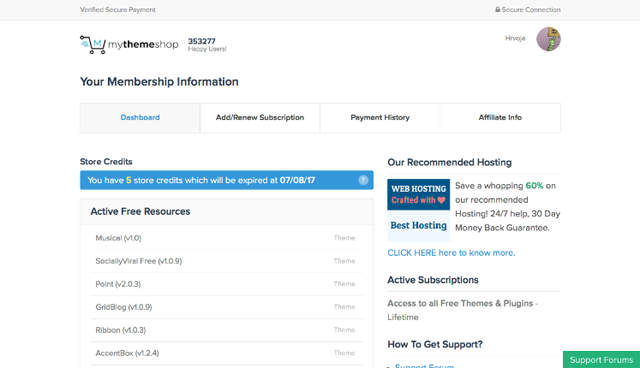Click the 353277 Happy Users counter
640x368 pixels.
[x=207, y=44]
